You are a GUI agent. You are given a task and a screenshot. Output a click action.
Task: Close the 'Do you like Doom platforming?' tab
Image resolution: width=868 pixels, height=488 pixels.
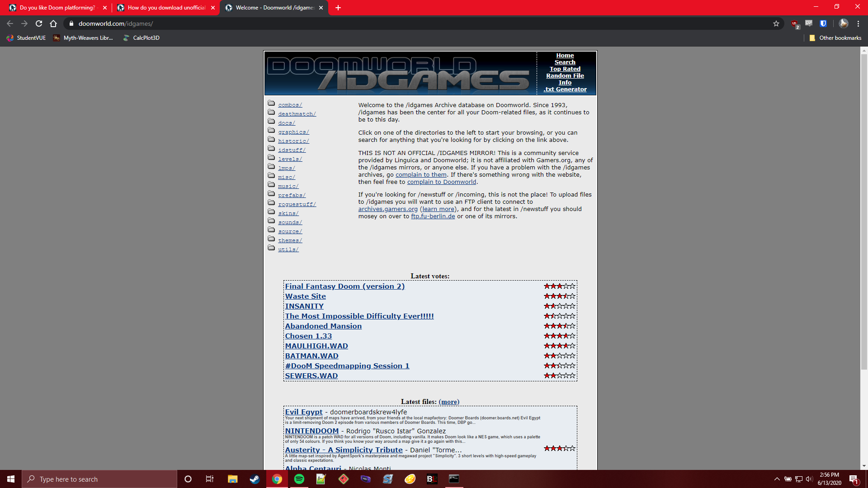105,8
